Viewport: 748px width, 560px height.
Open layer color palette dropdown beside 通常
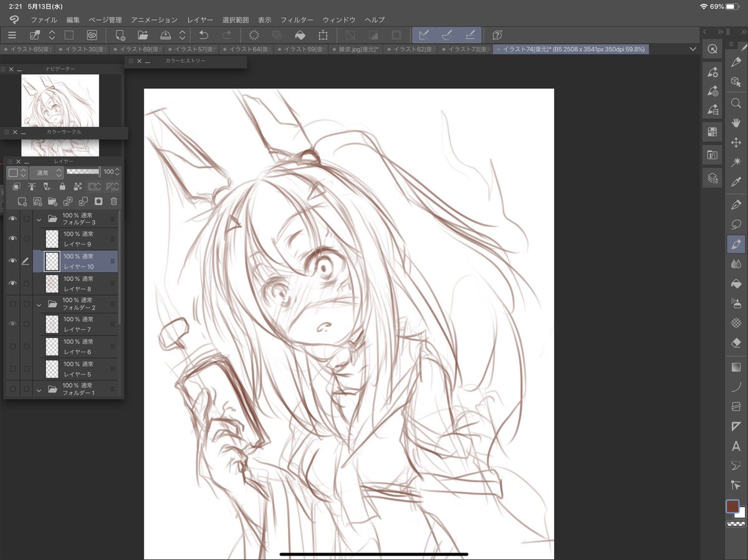tap(17, 172)
